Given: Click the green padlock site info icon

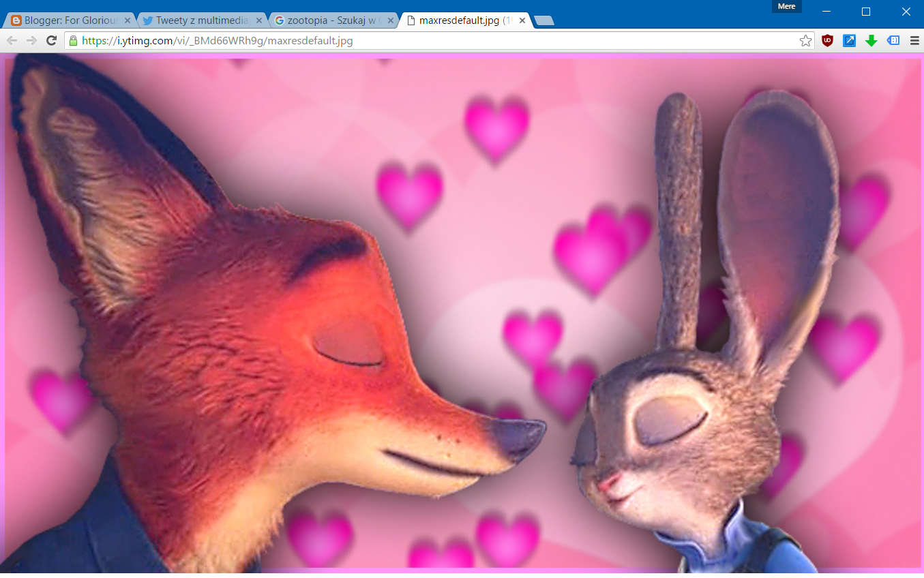Looking at the screenshot, I should 73,41.
